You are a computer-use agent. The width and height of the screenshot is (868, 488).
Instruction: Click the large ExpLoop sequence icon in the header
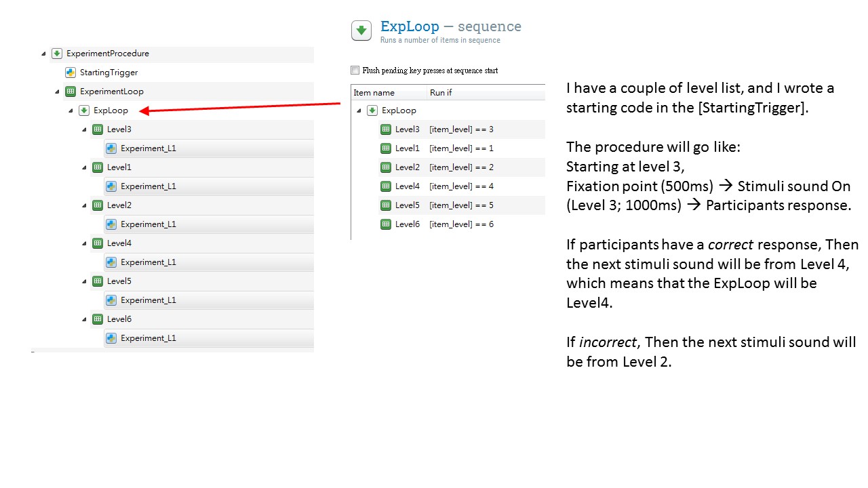[361, 30]
